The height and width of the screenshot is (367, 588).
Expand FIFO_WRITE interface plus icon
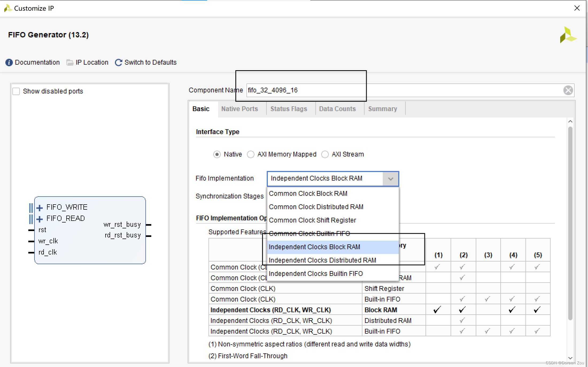click(40, 208)
